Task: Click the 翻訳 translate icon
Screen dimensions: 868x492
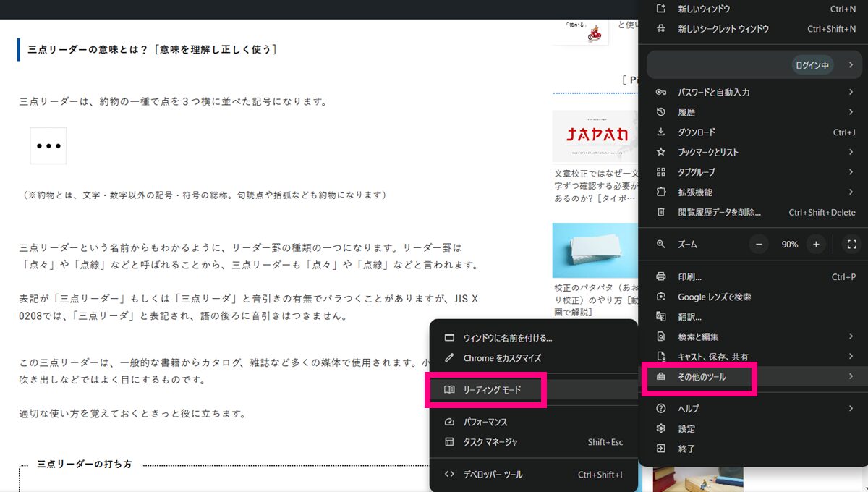Action: pyautogui.click(x=660, y=317)
